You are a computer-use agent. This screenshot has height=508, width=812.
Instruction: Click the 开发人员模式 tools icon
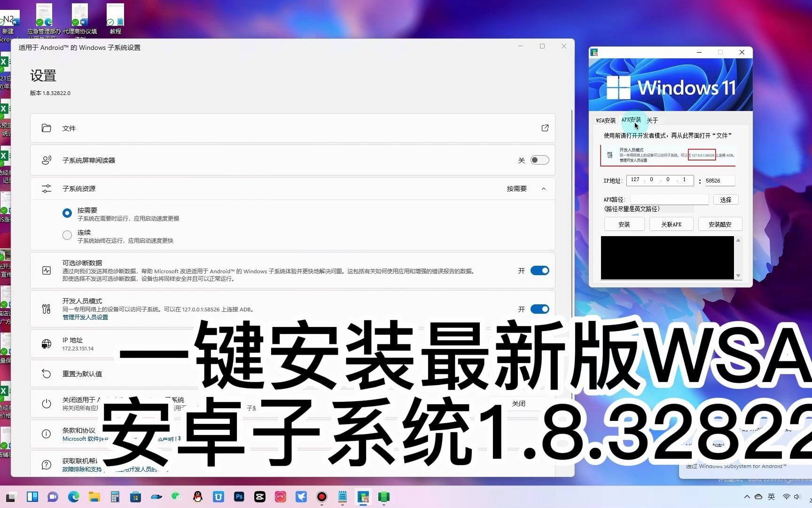[x=46, y=309]
